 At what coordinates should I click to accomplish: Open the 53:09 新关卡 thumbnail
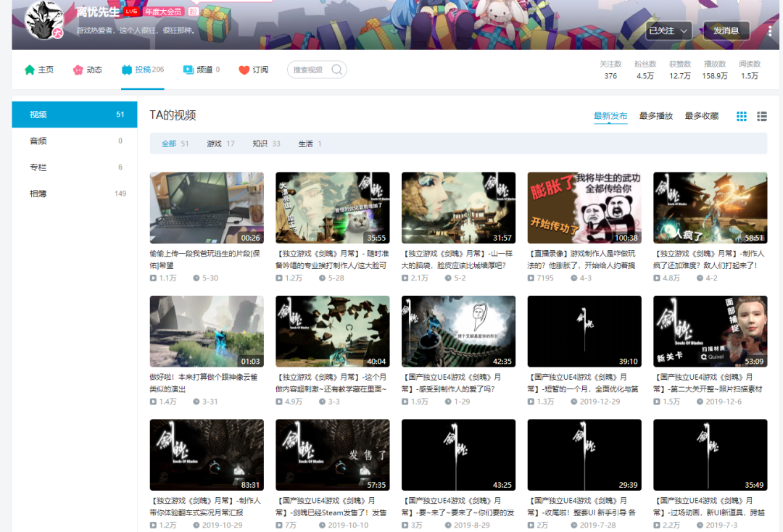tap(710, 331)
